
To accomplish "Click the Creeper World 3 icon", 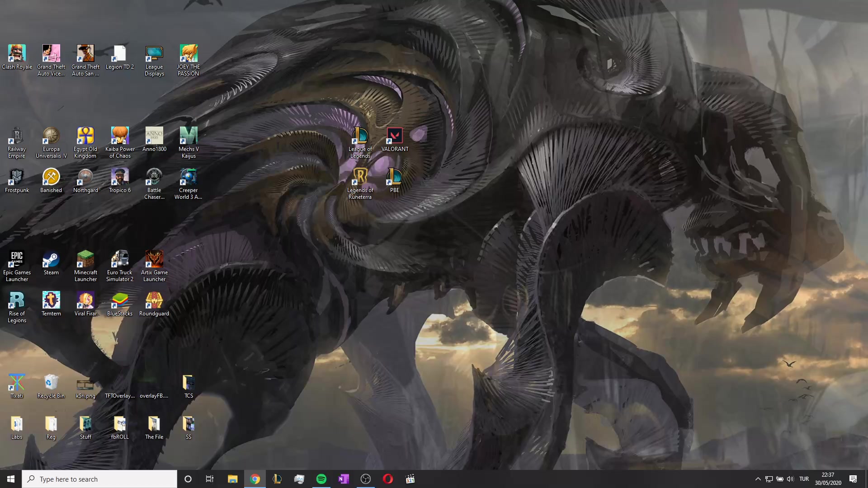I will 189,184.
